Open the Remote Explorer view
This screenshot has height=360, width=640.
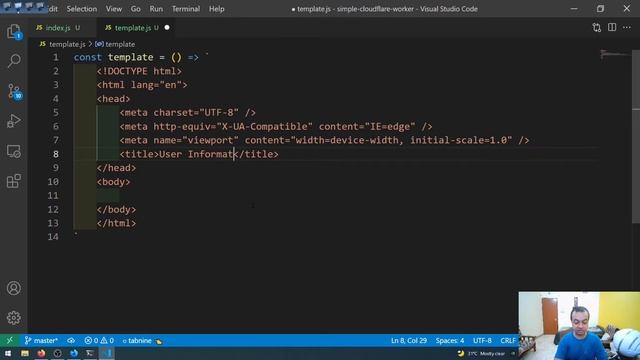coord(14,151)
